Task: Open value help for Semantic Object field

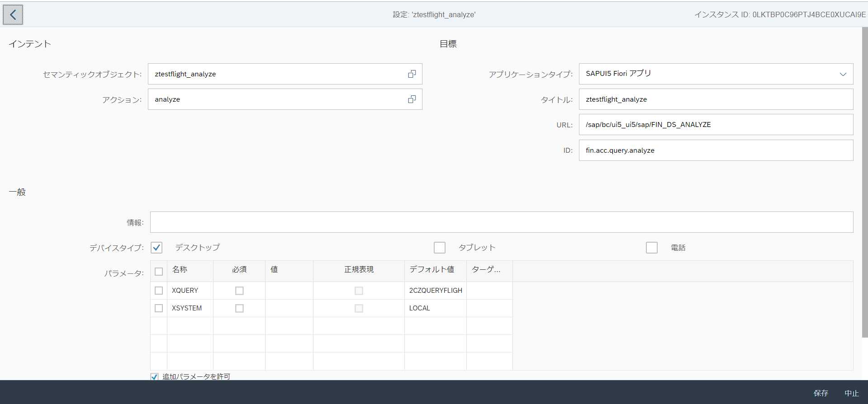Action: 412,74
